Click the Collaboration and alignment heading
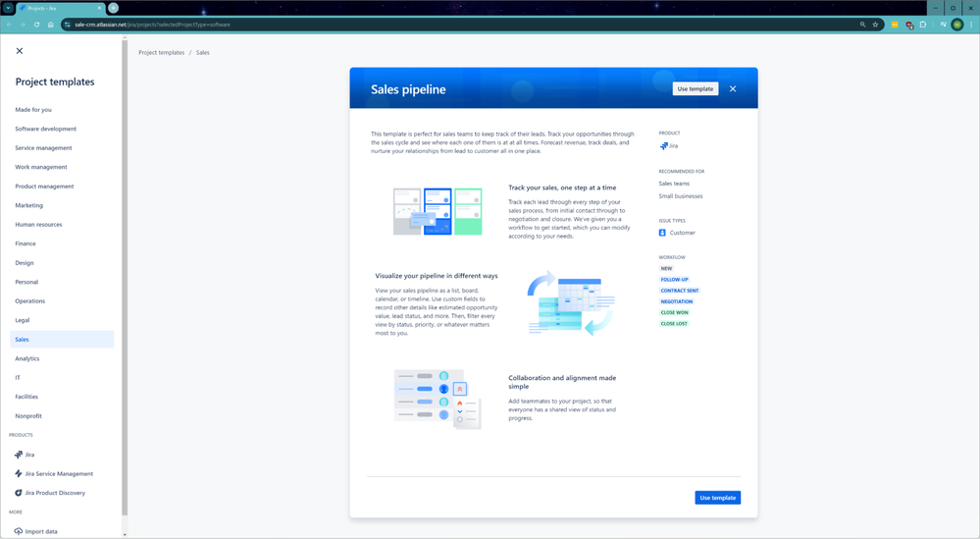This screenshot has width=980, height=539. [x=562, y=382]
